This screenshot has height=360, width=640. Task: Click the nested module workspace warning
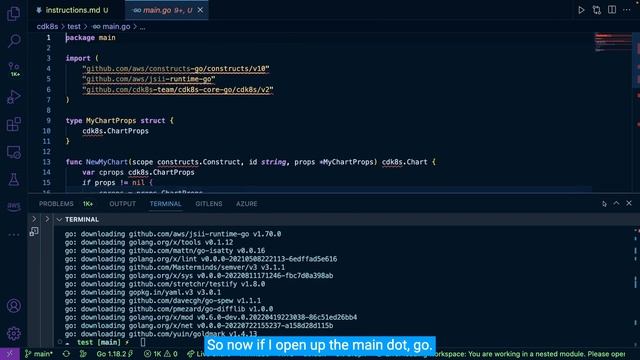[x=531, y=354]
